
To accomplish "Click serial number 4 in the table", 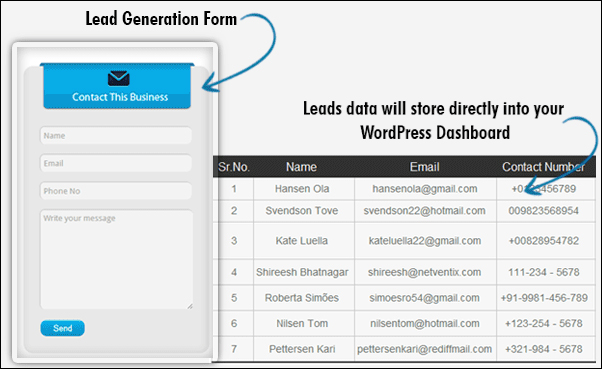I will pyautogui.click(x=234, y=272).
